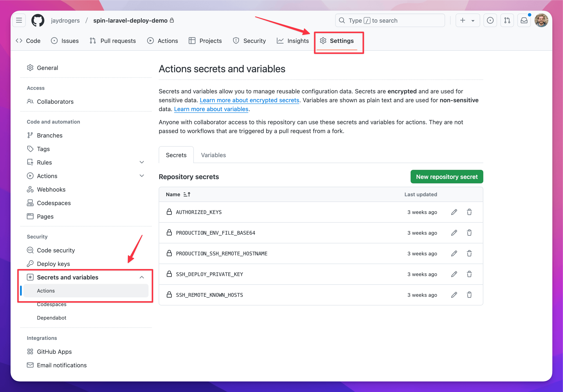563x392 pixels.
Task: Open the issues icon in top bar
Action: 490,20
